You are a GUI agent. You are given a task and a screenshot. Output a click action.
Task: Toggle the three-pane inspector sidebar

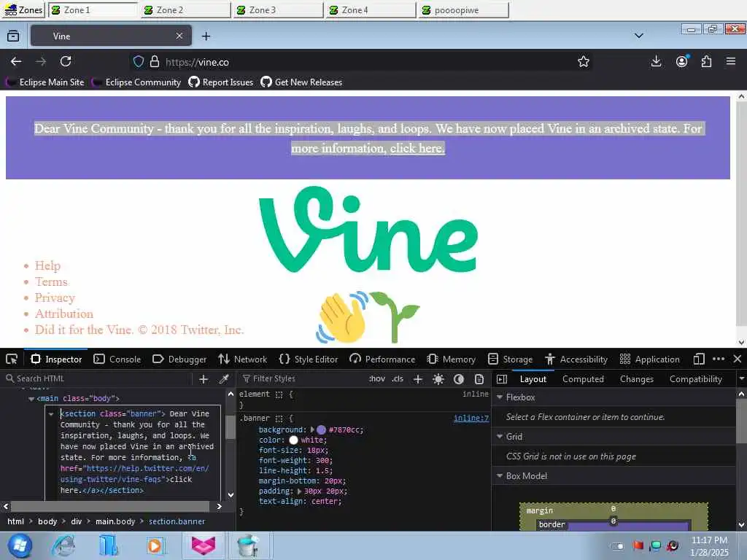coord(502,379)
